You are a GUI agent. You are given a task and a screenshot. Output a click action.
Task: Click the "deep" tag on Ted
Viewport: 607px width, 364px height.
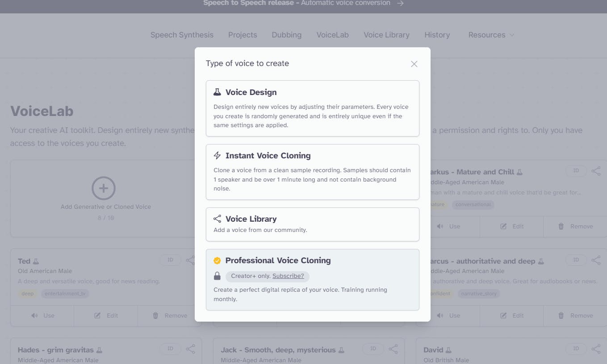point(28,294)
